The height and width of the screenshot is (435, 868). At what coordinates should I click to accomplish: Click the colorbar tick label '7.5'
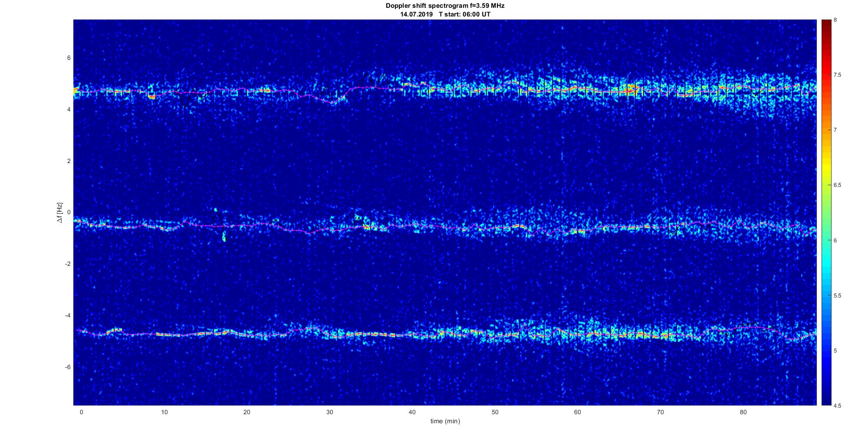(x=837, y=75)
